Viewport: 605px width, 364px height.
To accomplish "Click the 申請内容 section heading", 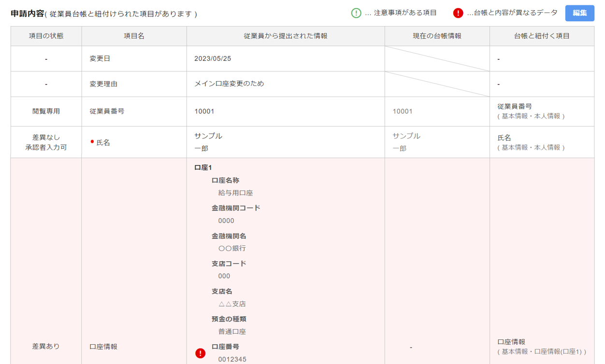I will tap(27, 14).
